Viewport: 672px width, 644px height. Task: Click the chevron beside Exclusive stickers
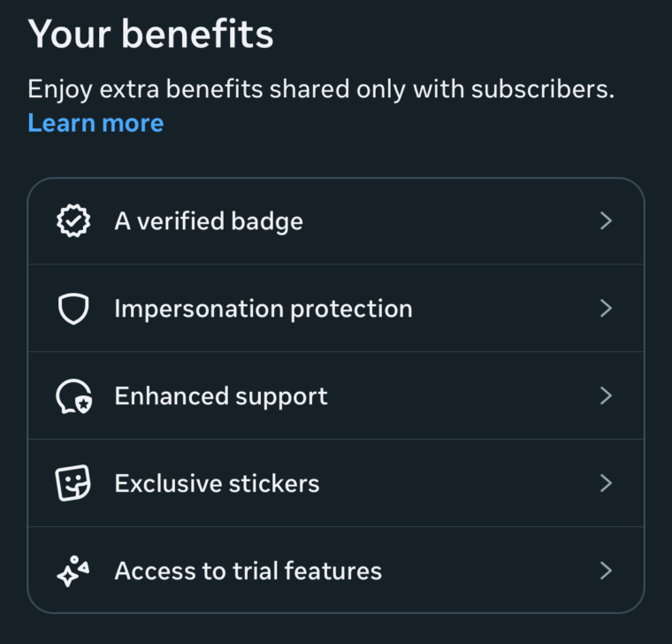tap(606, 483)
